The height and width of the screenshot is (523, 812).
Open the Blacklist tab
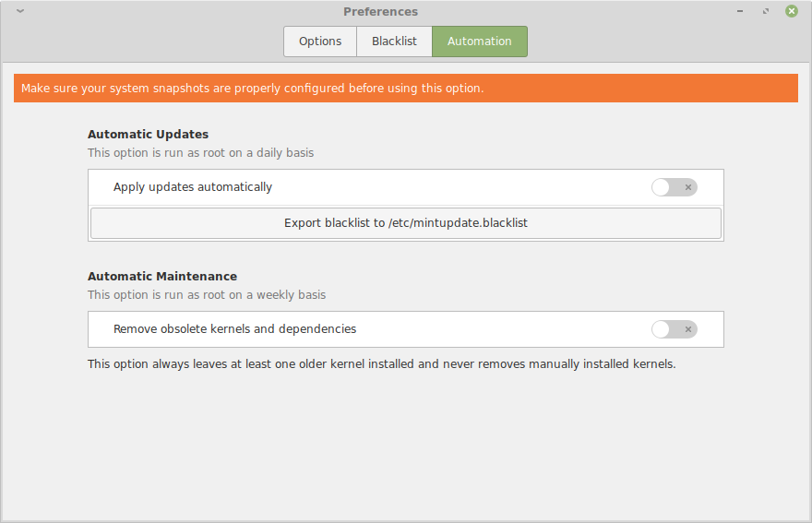click(x=394, y=42)
